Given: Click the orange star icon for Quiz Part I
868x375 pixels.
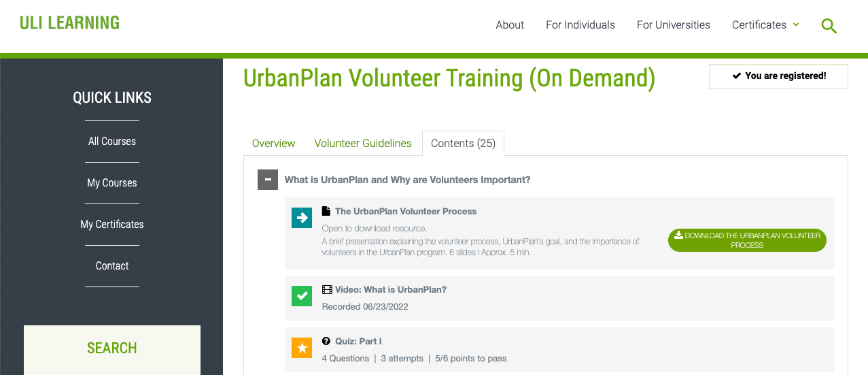Looking at the screenshot, I should point(302,348).
